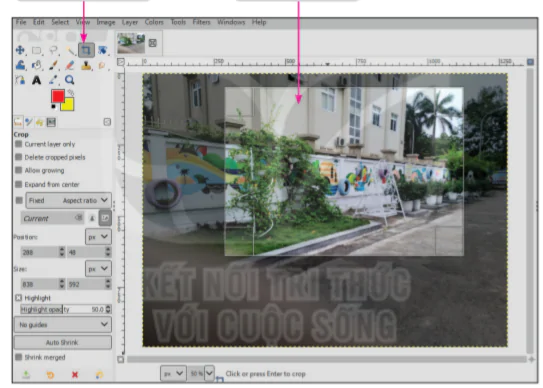Select the Bucket Fill tool

pyautogui.click(x=36, y=65)
